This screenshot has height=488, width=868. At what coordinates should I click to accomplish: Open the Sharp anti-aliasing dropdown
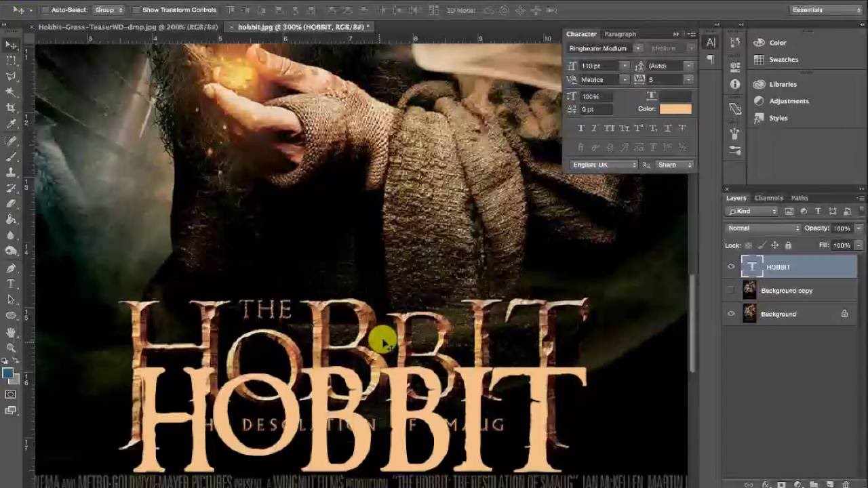tap(674, 165)
